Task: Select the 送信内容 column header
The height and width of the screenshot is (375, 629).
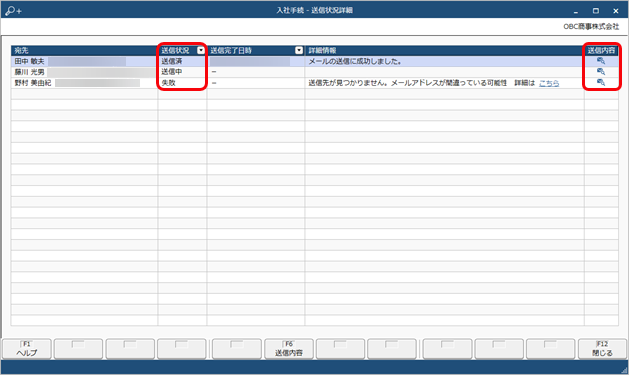Action: coord(601,51)
